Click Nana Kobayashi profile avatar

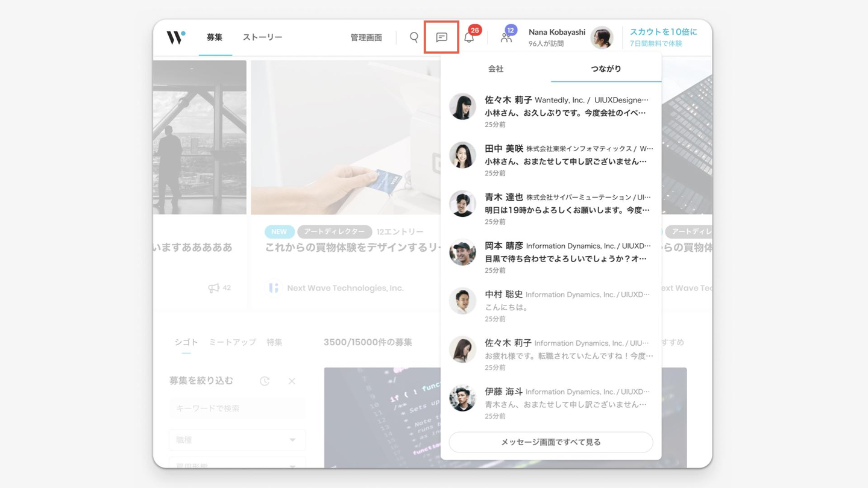602,37
